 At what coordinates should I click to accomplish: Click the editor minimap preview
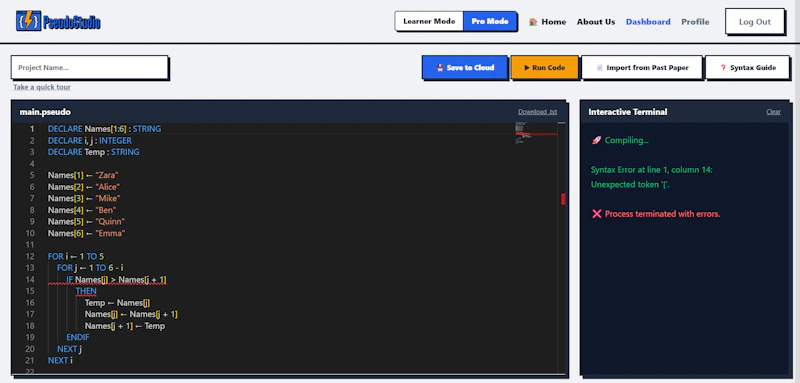536,134
